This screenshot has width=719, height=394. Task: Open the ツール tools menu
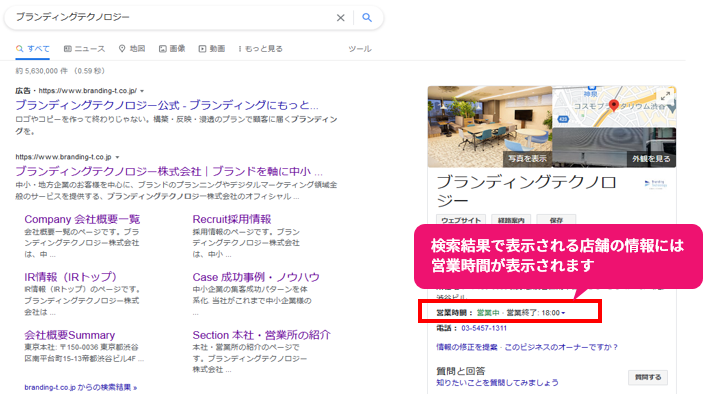(360, 49)
